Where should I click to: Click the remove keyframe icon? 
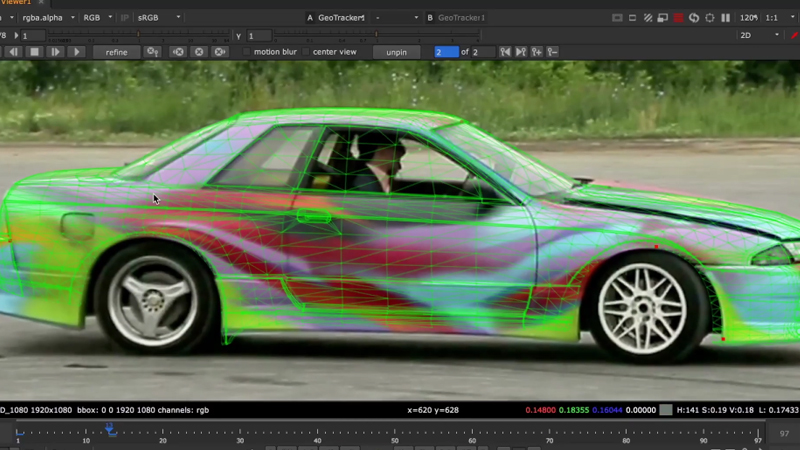(x=553, y=52)
